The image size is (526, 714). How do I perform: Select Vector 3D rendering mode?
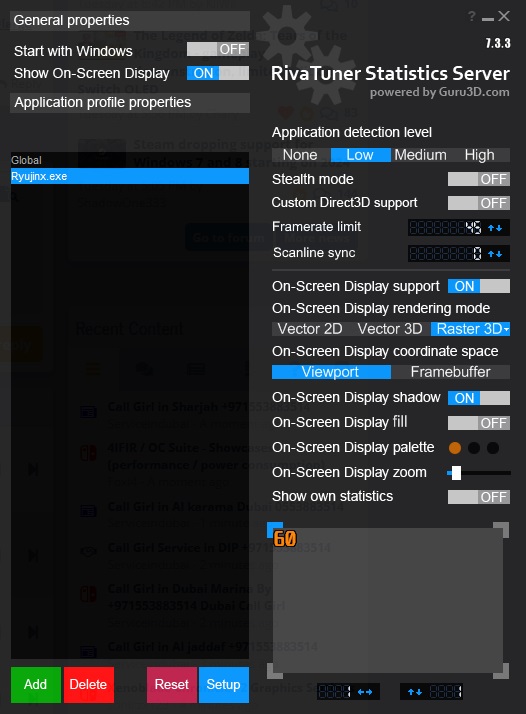[x=390, y=329]
